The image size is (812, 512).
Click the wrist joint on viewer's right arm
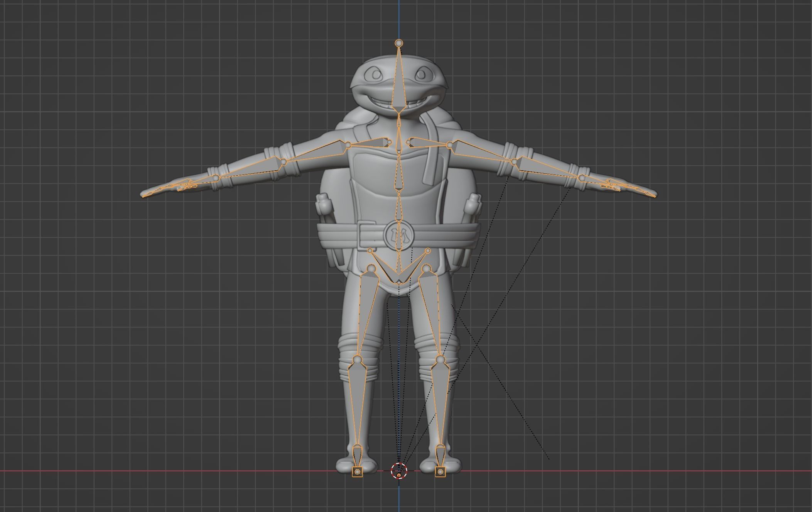[x=582, y=178]
